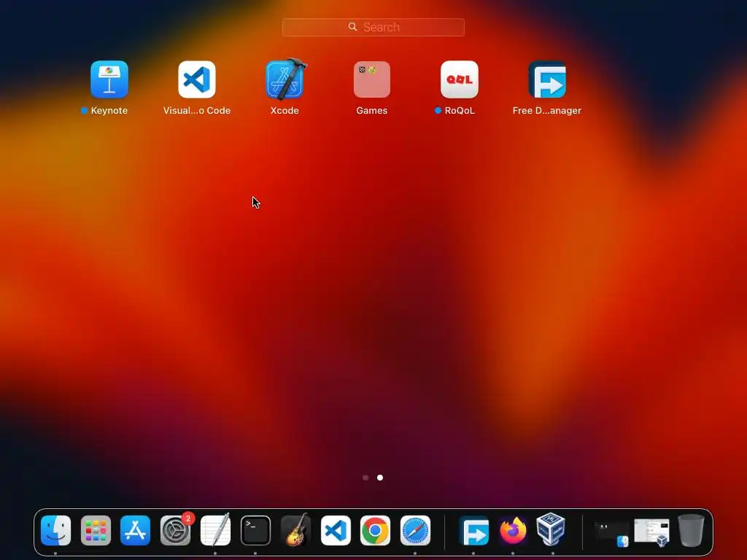Click the RoQoL label text
Screen dimensions: 747x560
pyautogui.click(x=460, y=111)
